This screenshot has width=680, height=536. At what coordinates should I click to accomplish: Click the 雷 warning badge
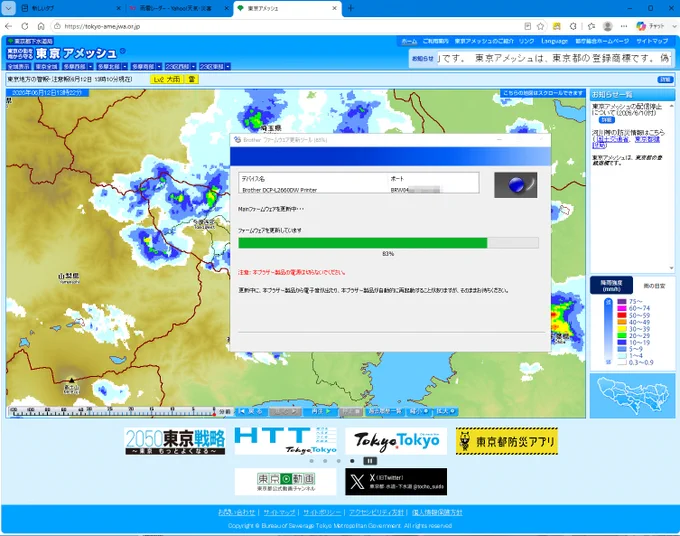192,79
